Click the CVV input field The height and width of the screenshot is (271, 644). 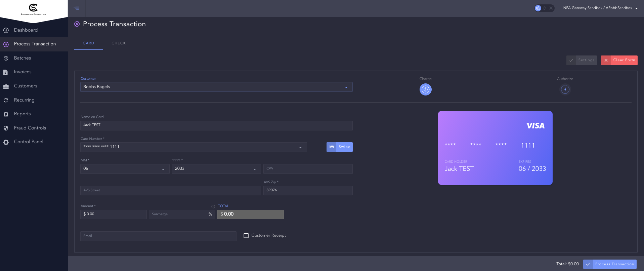click(x=308, y=169)
